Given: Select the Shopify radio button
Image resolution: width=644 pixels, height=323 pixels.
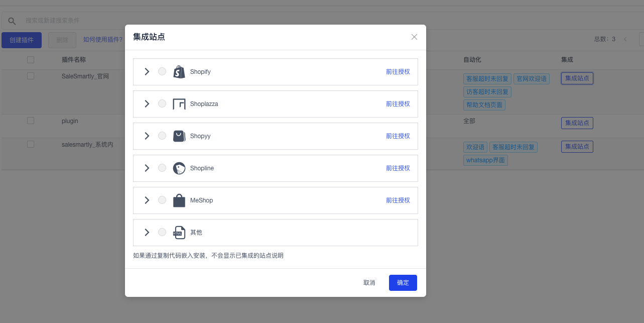Looking at the screenshot, I should click(162, 72).
